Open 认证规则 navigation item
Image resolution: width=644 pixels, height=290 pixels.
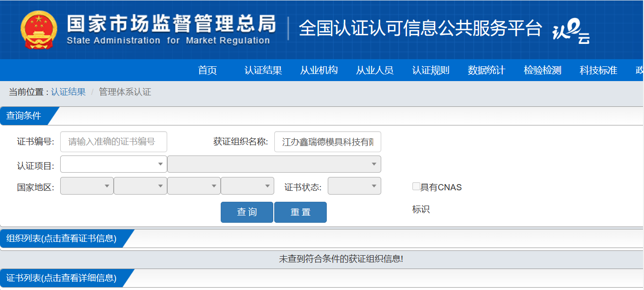click(430, 70)
